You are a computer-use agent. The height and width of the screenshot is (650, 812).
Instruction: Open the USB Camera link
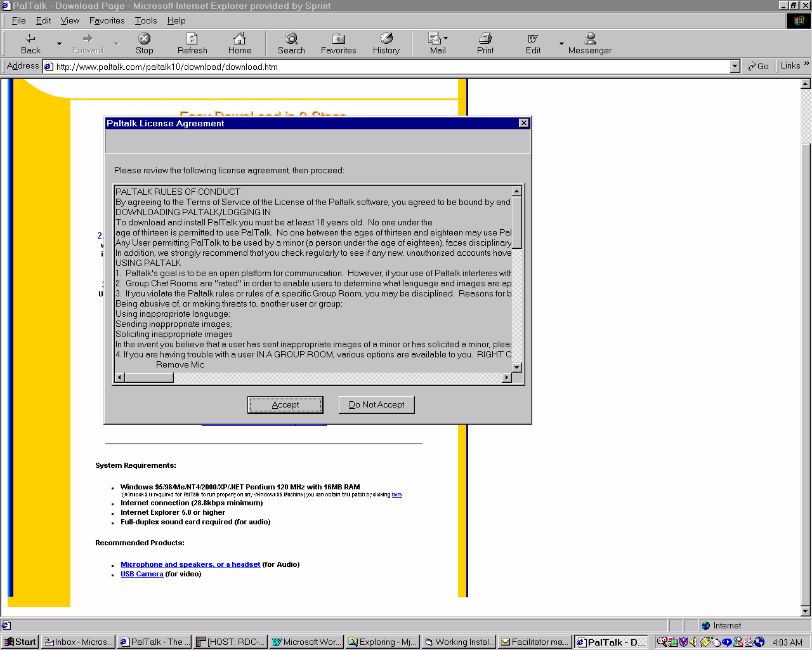(141, 574)
